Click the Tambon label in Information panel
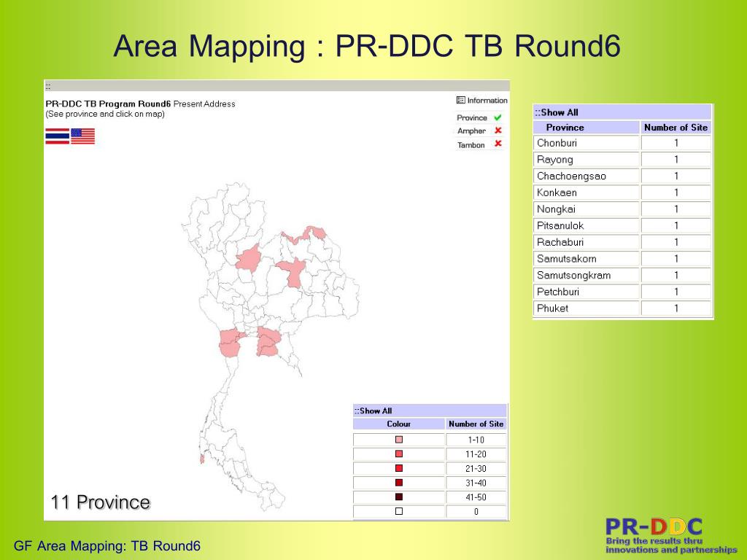The image size is (747, 560). 471,145
